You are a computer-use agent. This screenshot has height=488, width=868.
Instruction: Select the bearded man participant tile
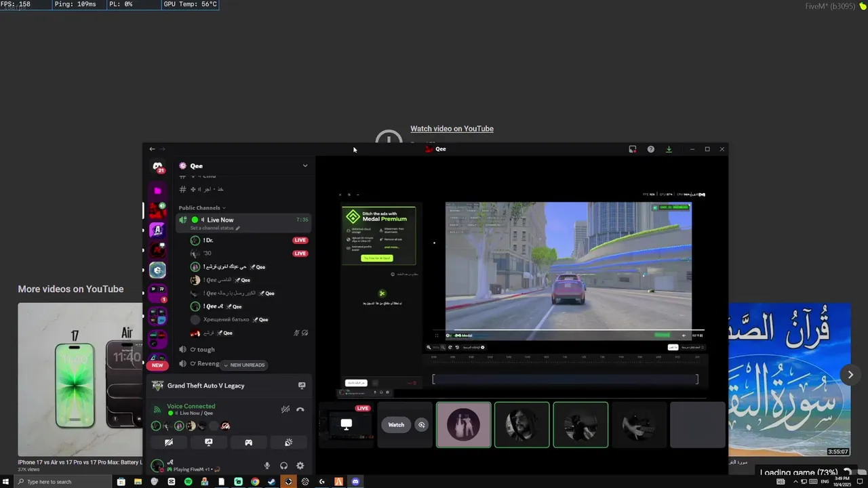click(x=522, y=425)
